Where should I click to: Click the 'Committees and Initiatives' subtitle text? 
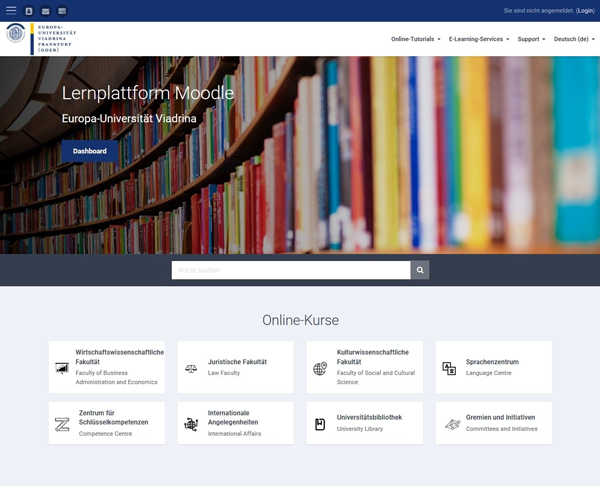(502, 429)
